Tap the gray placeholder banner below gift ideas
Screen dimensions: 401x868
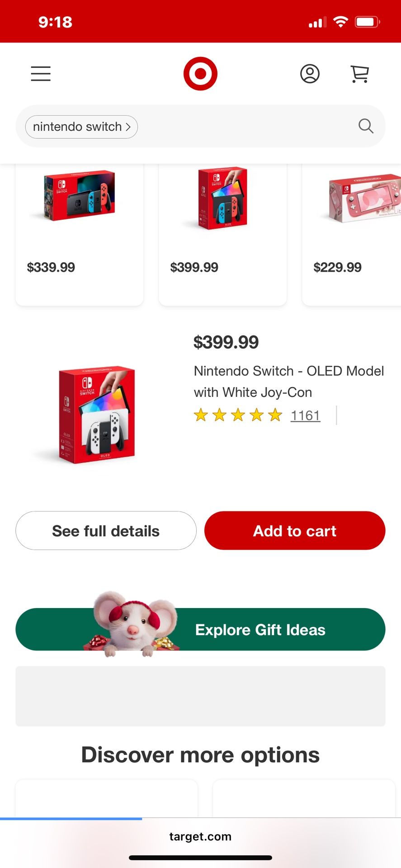200,696
